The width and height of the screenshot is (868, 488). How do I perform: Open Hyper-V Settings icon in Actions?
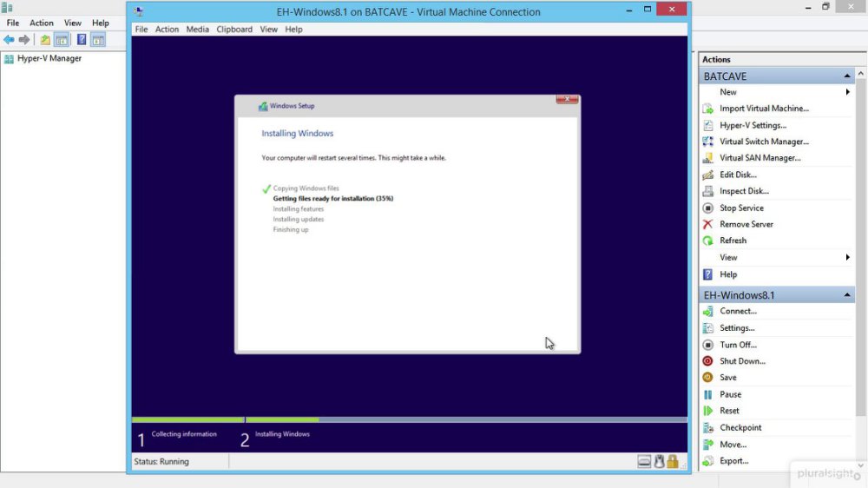tap(707, 125)
